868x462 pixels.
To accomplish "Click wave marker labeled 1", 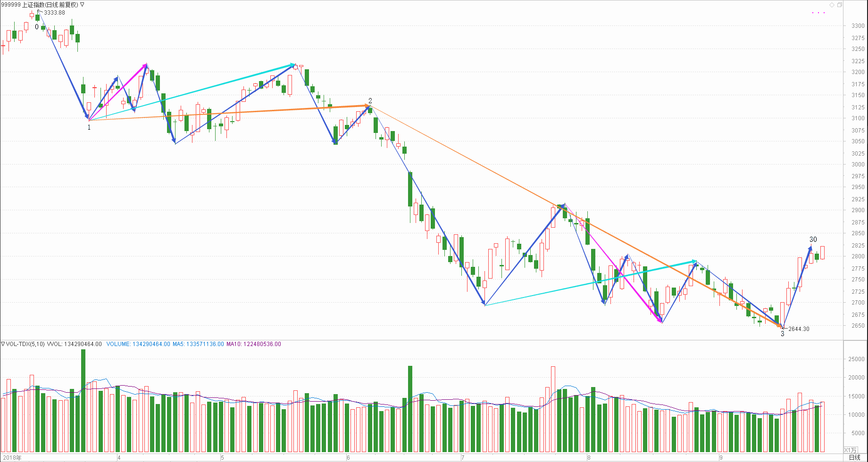I will [89, 127].
